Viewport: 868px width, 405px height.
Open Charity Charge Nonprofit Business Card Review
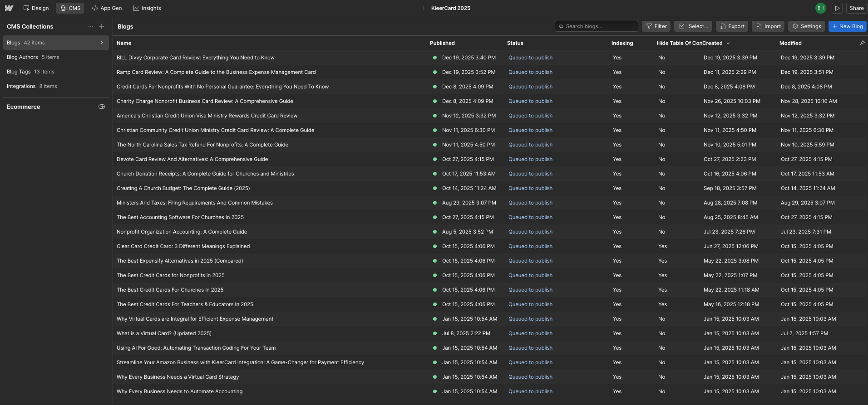click(205, 101)
